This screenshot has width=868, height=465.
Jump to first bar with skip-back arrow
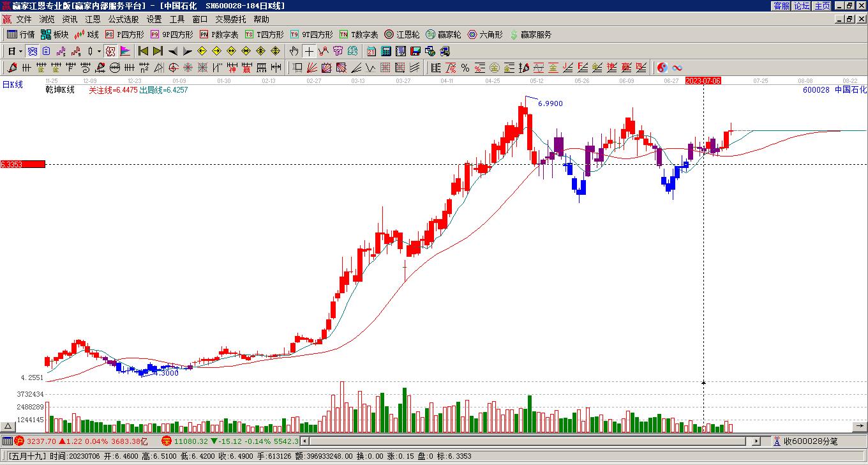pyautogui.click(x=143, y=51)
